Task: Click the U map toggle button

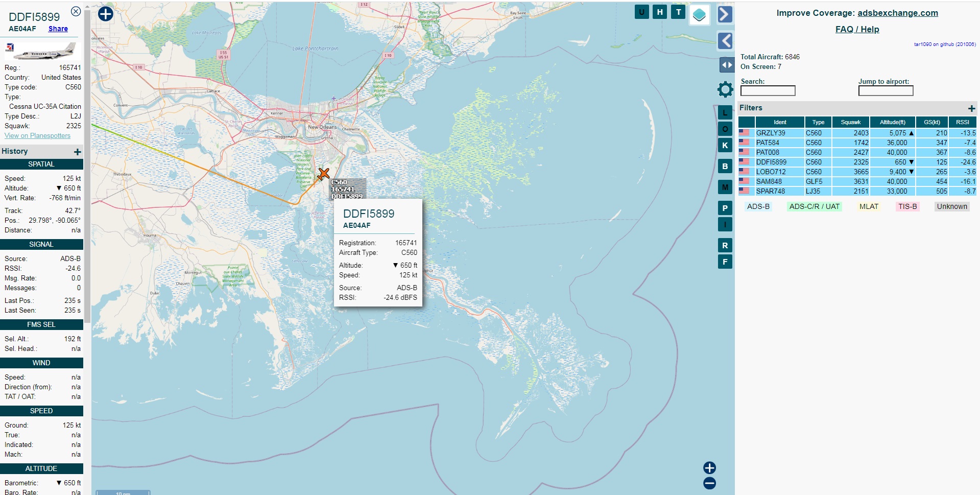Action: (x=641, y=12)
